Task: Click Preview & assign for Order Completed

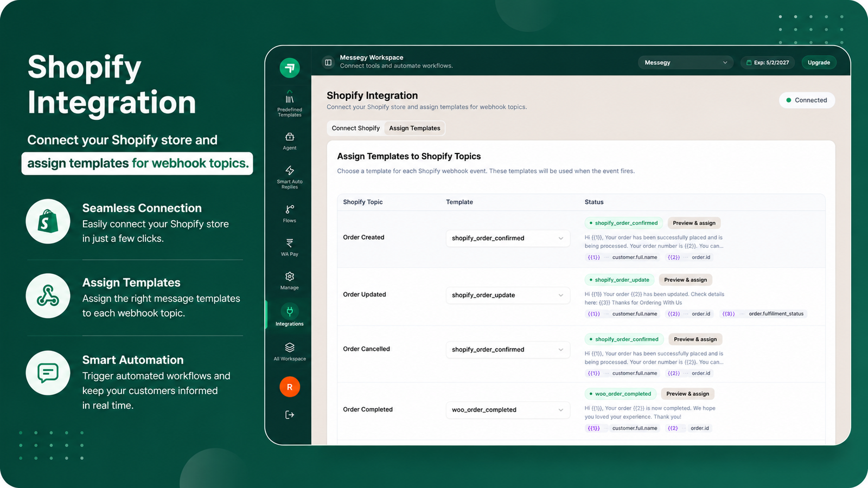Action: 687,394
